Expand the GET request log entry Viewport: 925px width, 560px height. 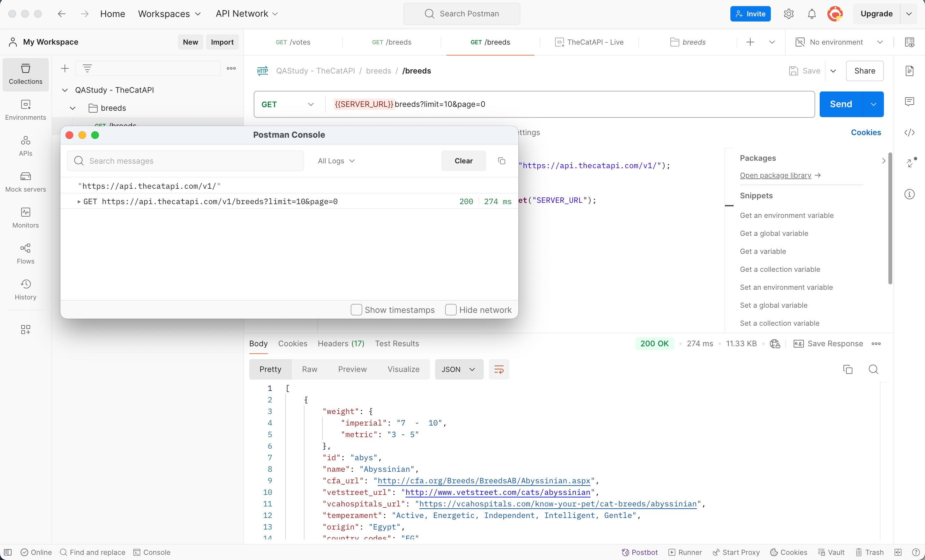(x=79, y=202)
